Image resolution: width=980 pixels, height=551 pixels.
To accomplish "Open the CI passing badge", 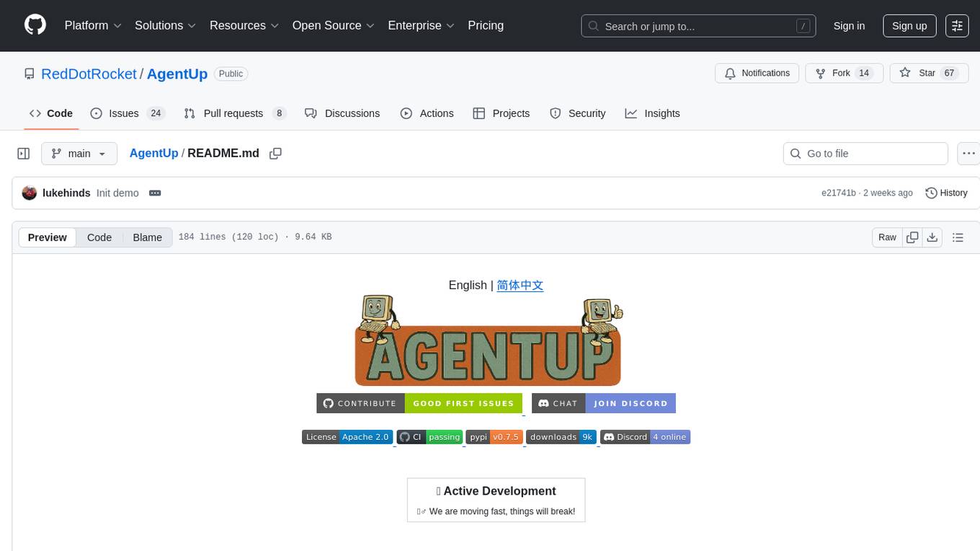I will click(429, 437).
